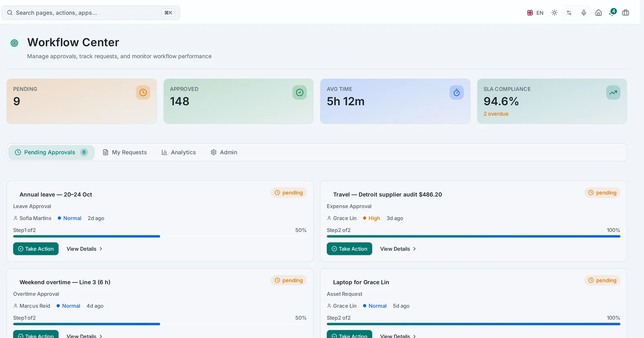
Task: Click Travel — Detroit supplier audit title
Action: 387,194
